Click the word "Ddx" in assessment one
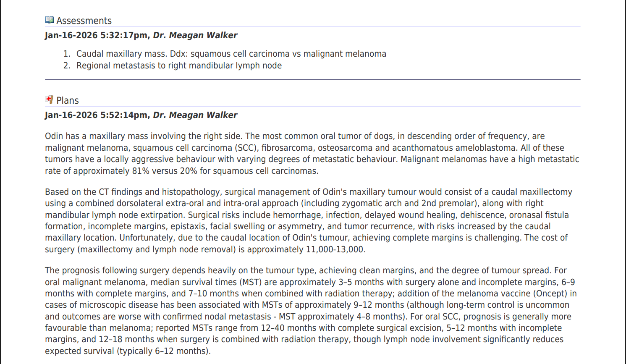The image size is (626, 364). click(x=178, y=54)
